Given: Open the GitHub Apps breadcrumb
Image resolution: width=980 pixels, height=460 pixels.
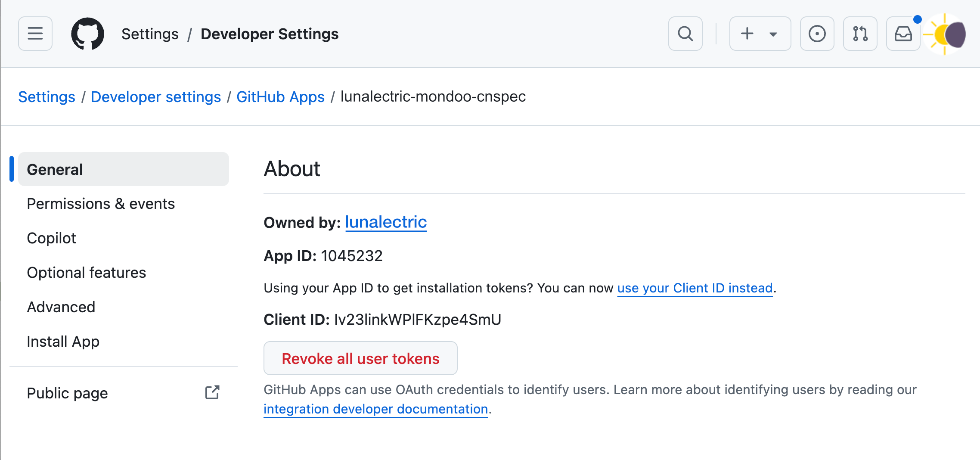Looking at the screenshot, I should [x=280, y=96].
